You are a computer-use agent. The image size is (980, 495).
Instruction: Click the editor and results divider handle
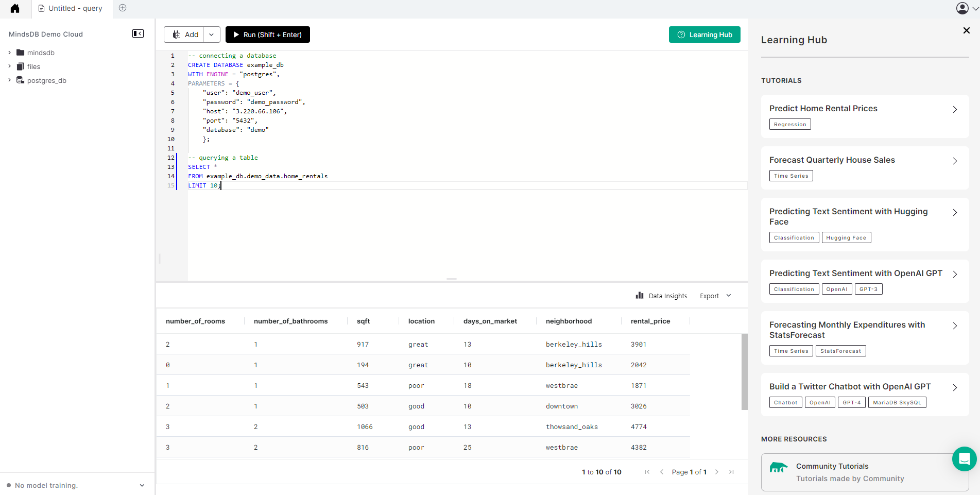pyautogui.click(x=452, y=279)
